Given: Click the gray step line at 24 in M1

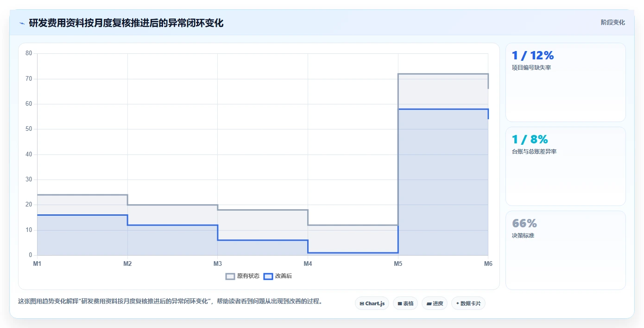Looking at the screenshot, I should pos(82,195).
